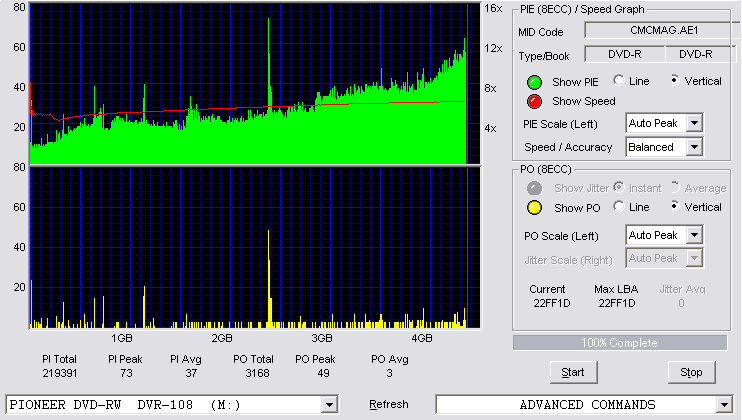The image size is (742, 420).
Task: Open the ADVANCED COMMANDS dropdown
Action: pyautogui.click(x=724, y=405)
